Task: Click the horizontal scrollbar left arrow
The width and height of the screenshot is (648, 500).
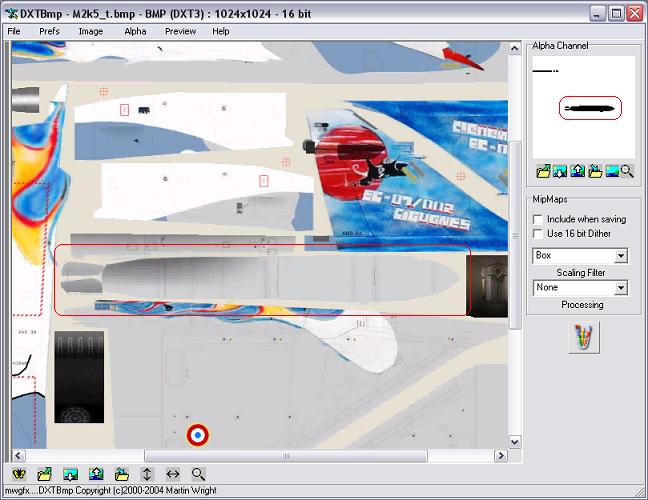Action: tap(18, 456)
